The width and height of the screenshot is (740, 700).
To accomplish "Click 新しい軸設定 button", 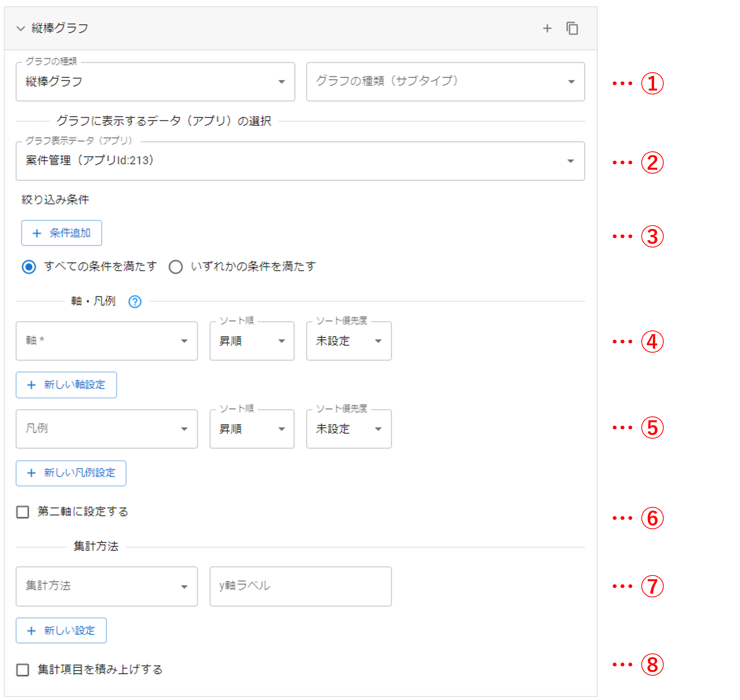I will 66,385.
